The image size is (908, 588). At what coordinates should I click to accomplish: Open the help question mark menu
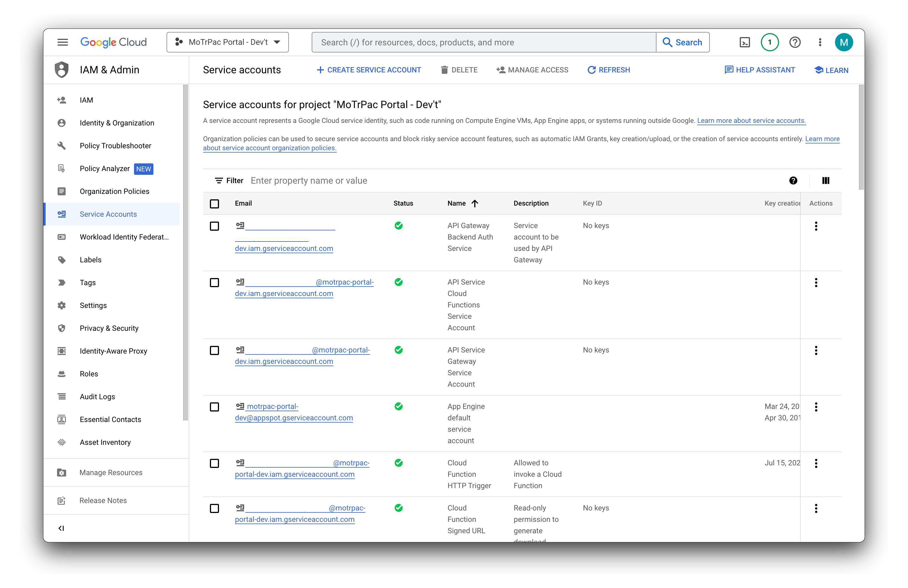point(795,42)
